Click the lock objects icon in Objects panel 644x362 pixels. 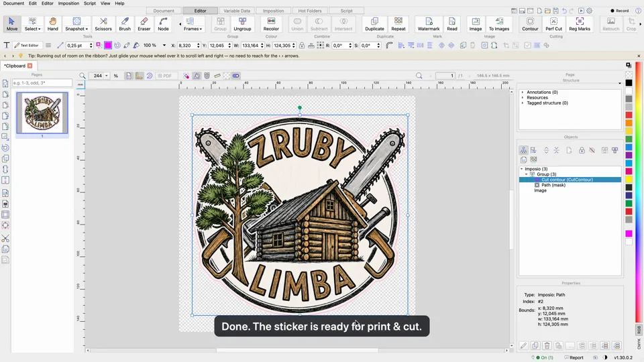(582, 150)
